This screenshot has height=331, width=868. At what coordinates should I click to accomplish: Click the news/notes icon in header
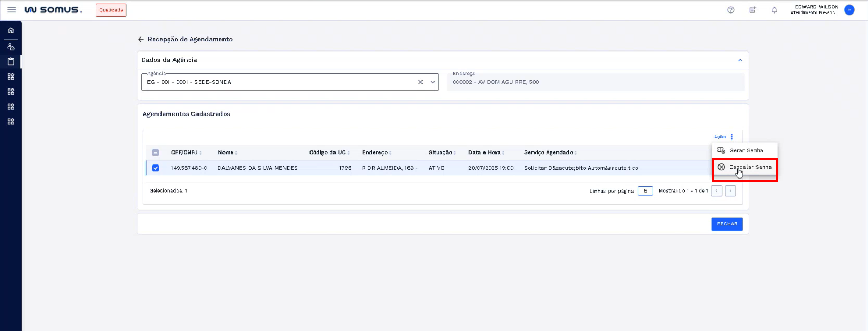(x=752, y=10)
